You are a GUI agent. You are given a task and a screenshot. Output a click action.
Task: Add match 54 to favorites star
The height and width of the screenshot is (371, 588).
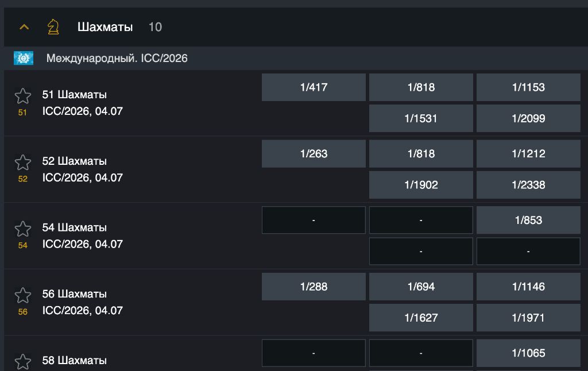[22, 229]
